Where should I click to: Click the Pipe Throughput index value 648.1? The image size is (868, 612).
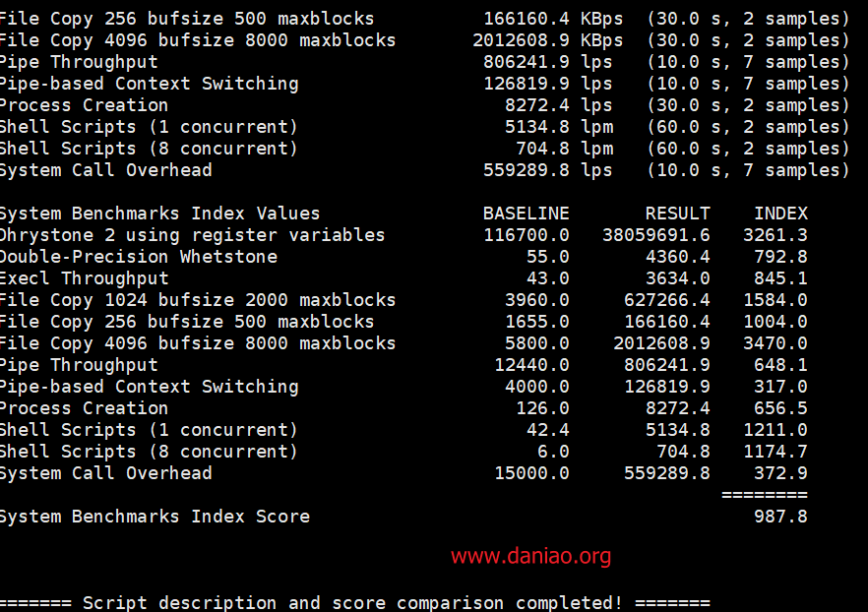(x=780, y=365)
